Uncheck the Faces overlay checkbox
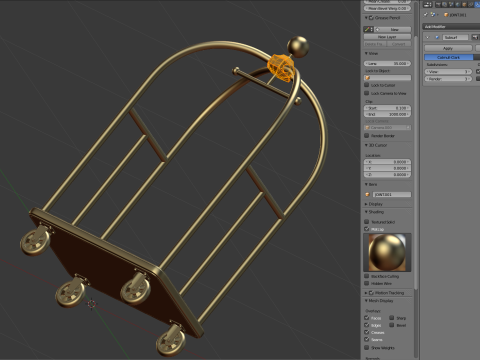The image size is (480, 360). pos(367,318)
